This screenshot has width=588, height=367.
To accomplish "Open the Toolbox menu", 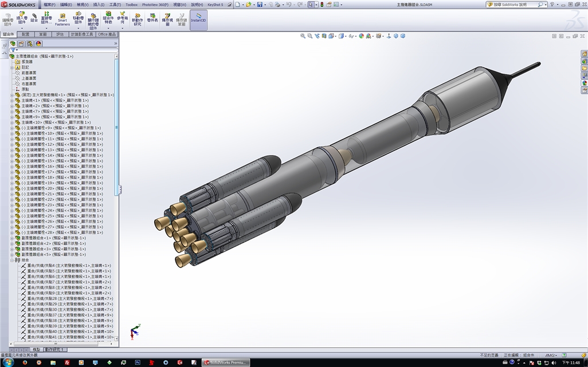I will pos(131,5).
